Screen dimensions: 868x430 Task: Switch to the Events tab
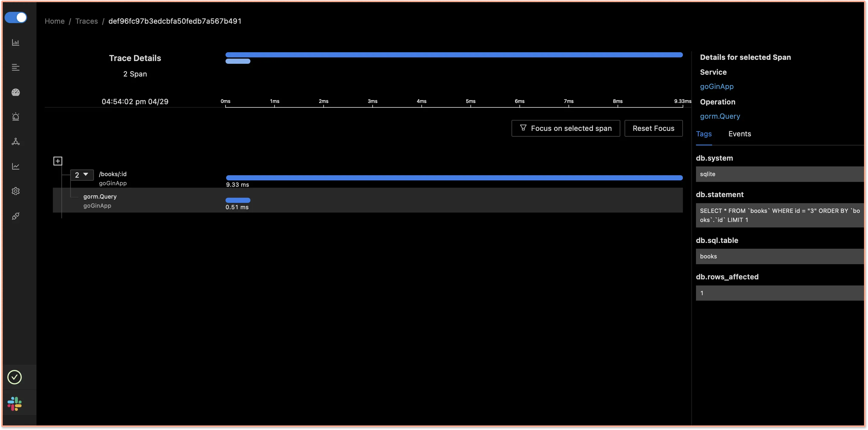(739, 134)
